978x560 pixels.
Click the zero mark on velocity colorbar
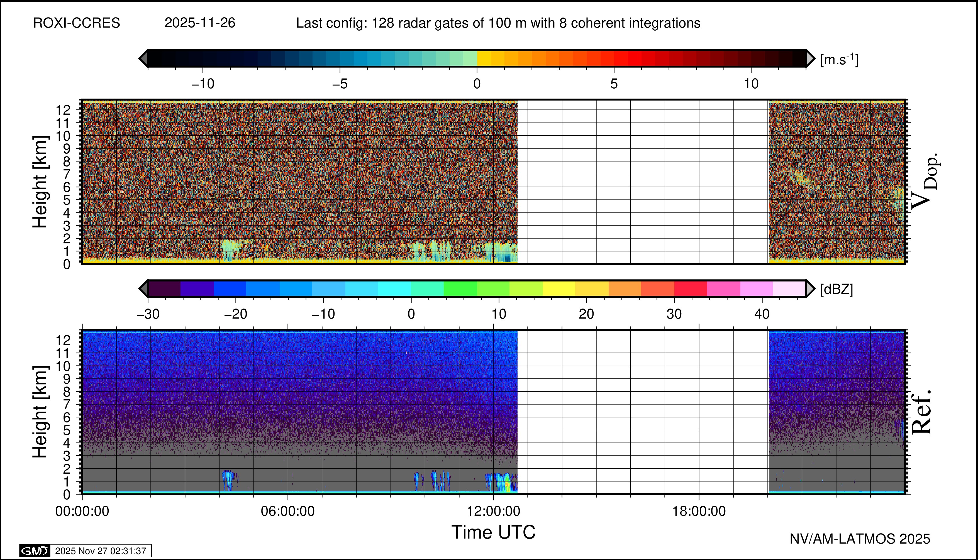pyautogui.click(x=477, y=84)
